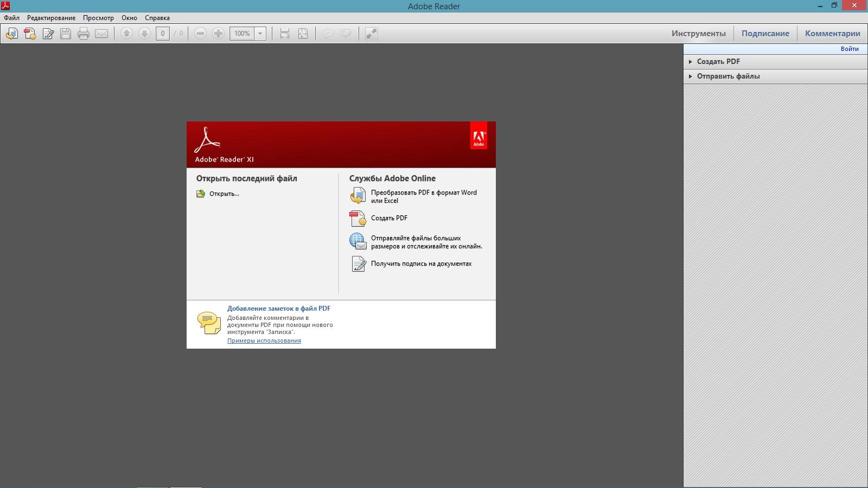The height and width of the screenshot is (488, 868).
Task: Open the Редактирование menu
Action: (52, 18)
